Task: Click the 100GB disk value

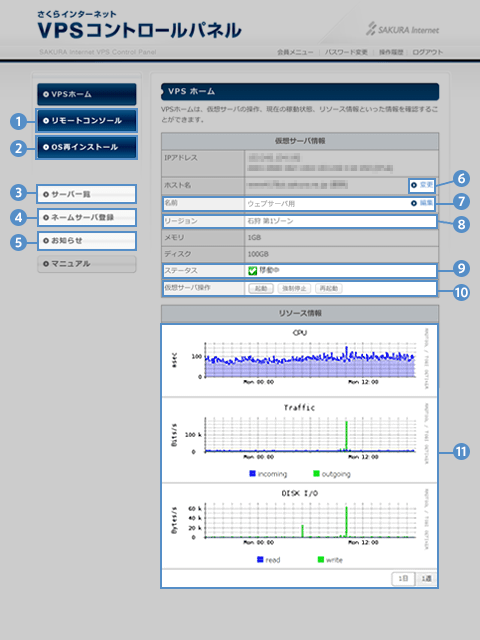Action: pyautogui.click(x=258, y=254)
